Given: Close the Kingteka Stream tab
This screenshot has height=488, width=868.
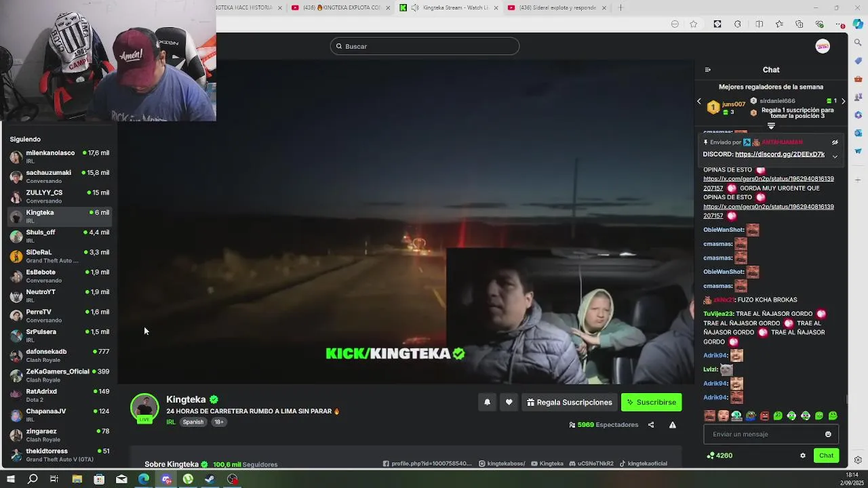Looking at the screenshot, I should tap(496, 7).
